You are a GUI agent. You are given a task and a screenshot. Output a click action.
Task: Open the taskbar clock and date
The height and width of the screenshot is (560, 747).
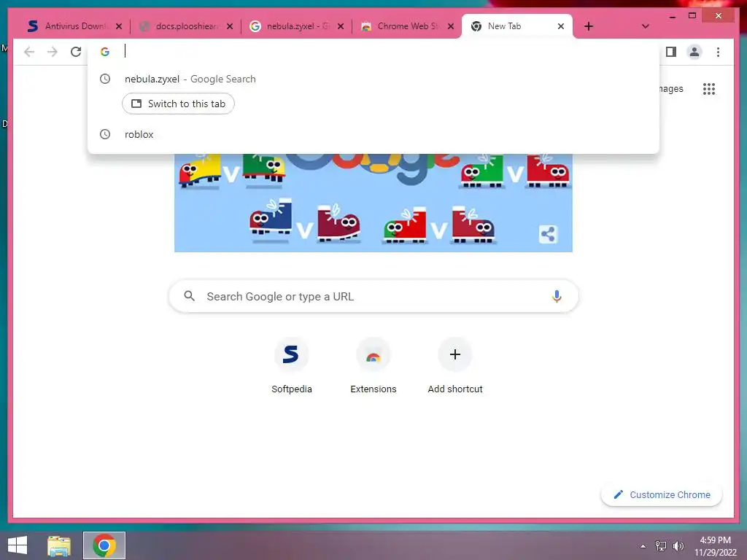coord(716,546)
